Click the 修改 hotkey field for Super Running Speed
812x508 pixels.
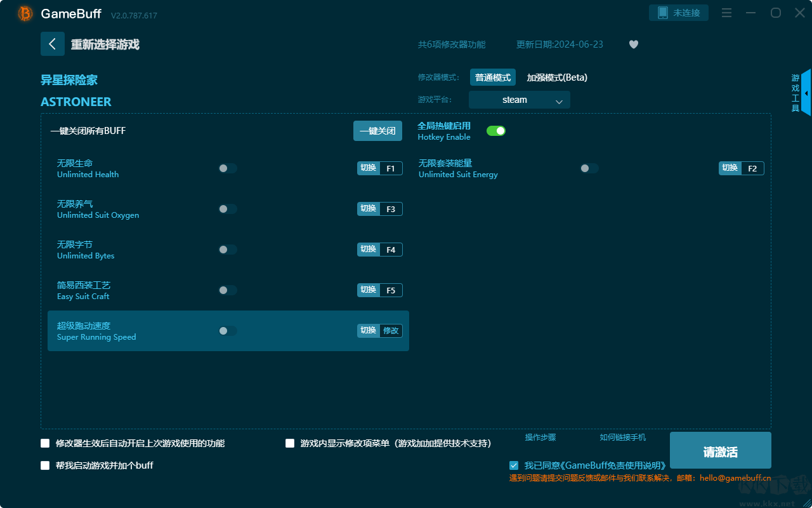click(391, 331)
